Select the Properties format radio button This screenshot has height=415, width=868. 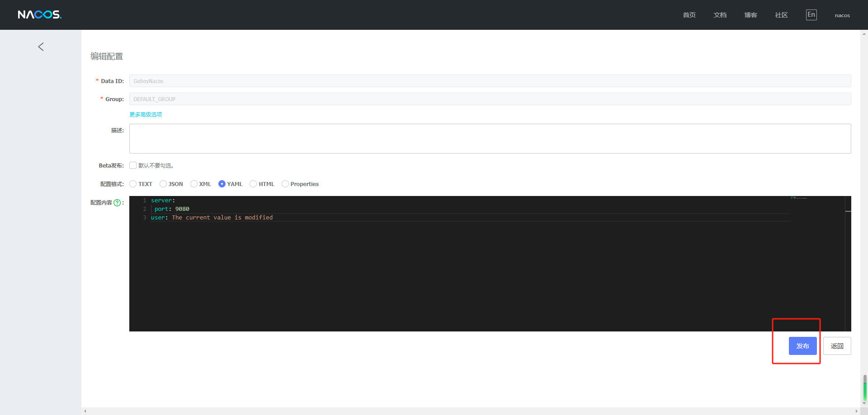285,184
